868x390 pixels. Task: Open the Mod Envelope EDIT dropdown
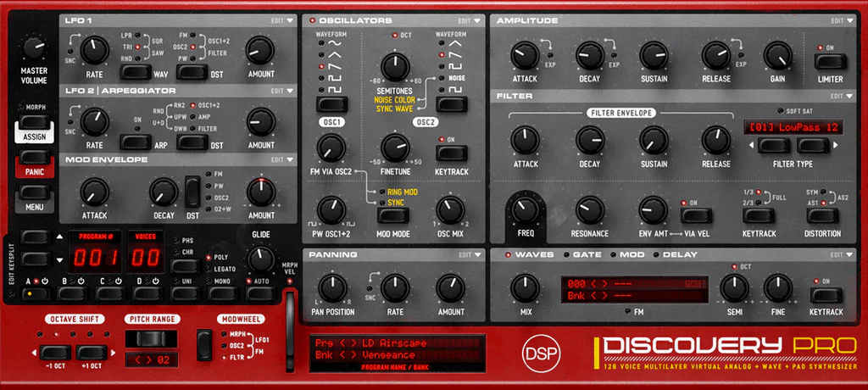point(282,159)
